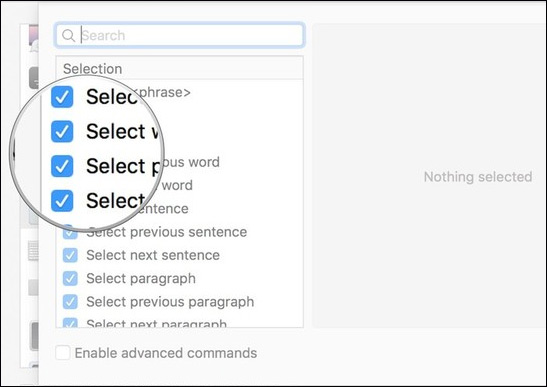
Task: Focus the Search commands field
Action: 180,35
